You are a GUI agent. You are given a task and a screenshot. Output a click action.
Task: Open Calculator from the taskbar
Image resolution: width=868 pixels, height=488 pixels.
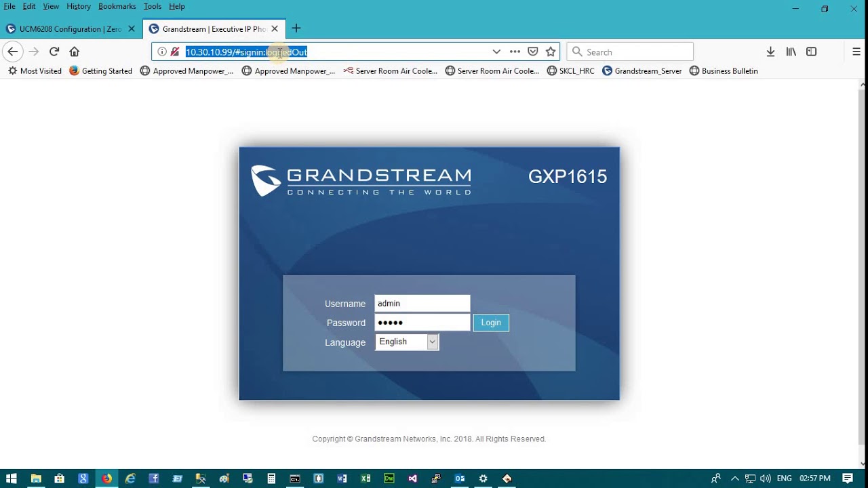pyautogui.click(x=271, y=479)
